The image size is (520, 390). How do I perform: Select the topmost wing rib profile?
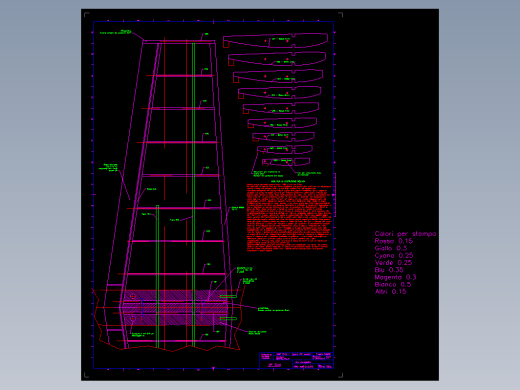pos(275,41)
